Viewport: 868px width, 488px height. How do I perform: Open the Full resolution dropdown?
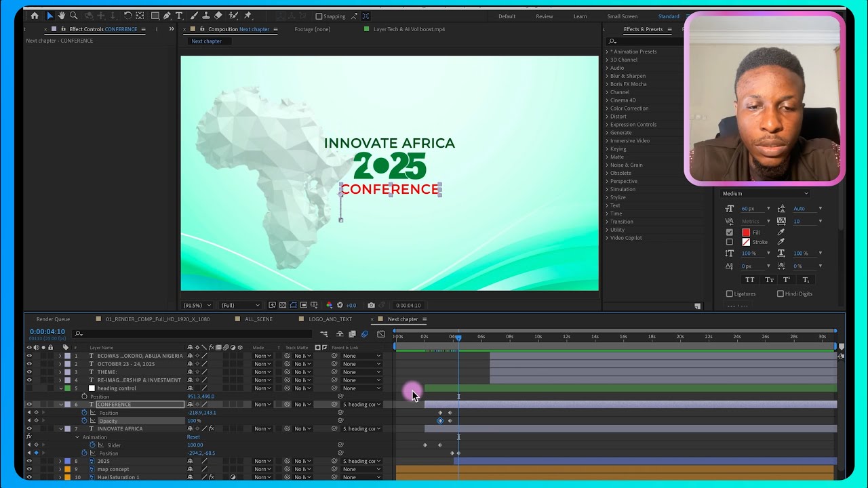[240, 305]
